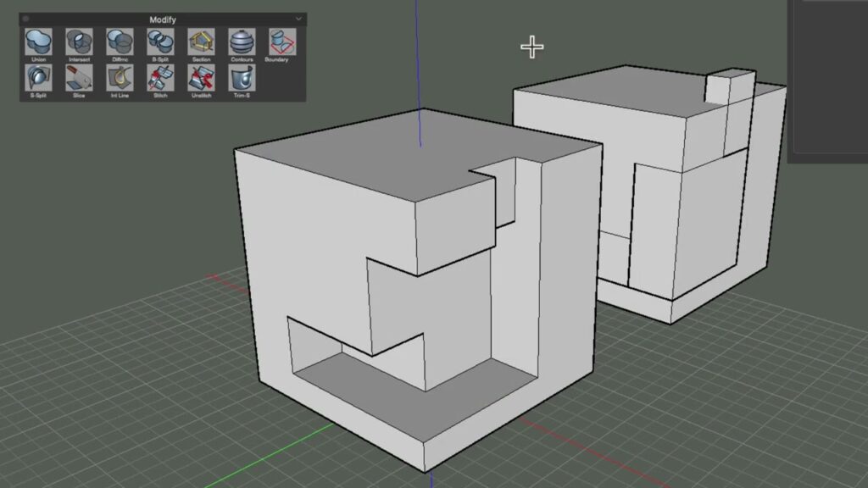Collapse the Modify palette via its chevron
868x488 pixels.
click(x=298, y=18)
